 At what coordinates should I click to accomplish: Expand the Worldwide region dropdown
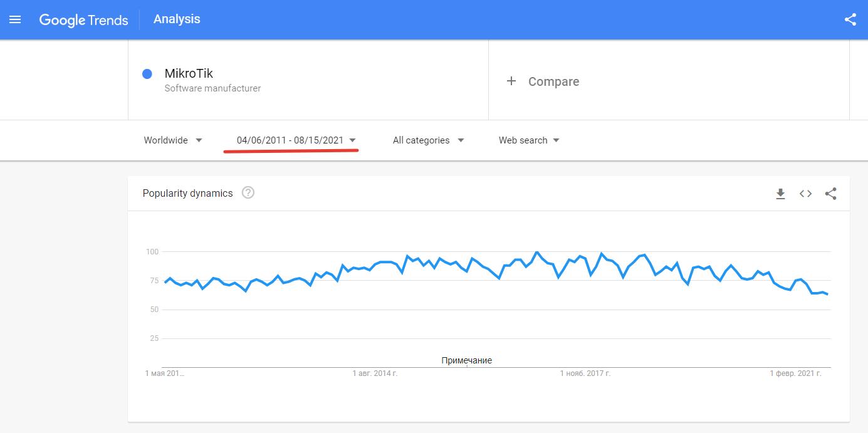[173, 140]
